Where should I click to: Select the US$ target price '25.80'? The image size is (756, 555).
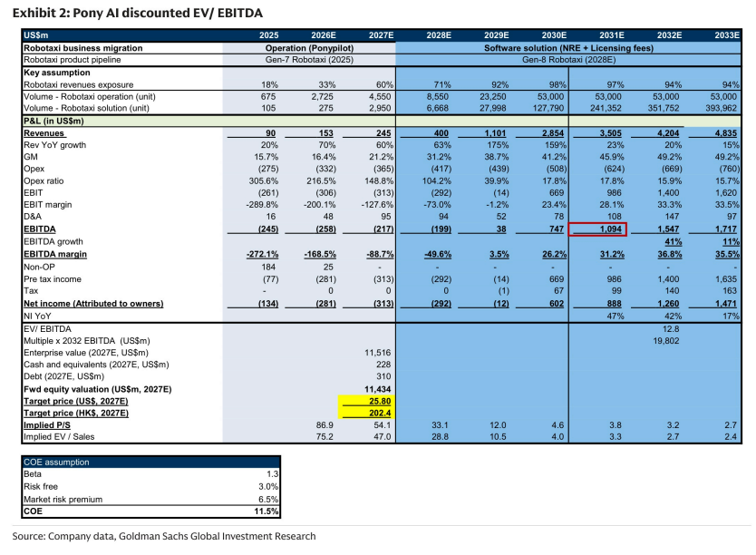380,401
